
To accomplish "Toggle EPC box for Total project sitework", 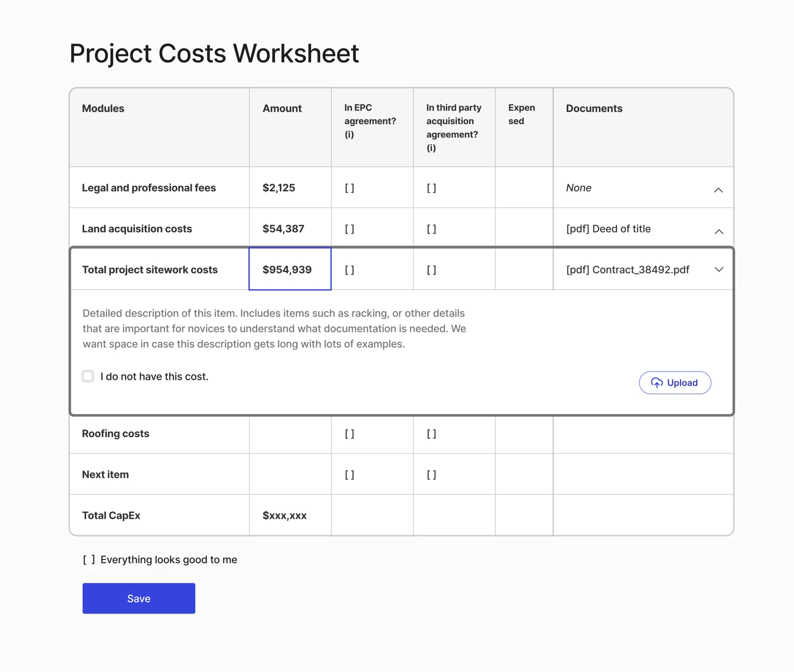I will pos(349,270).
